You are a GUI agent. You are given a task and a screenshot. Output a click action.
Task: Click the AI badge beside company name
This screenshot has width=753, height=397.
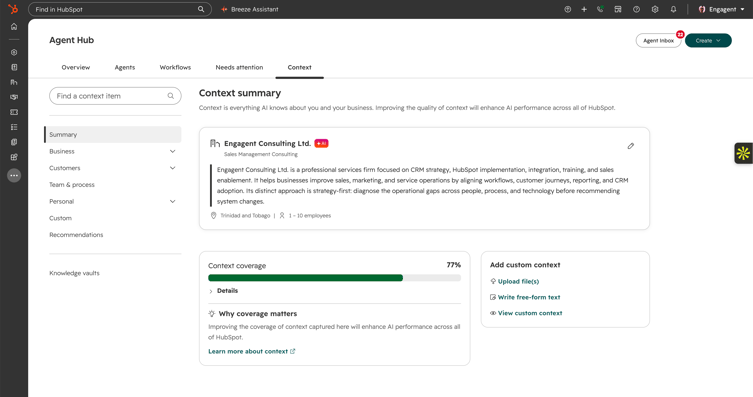tap(321, 144)
